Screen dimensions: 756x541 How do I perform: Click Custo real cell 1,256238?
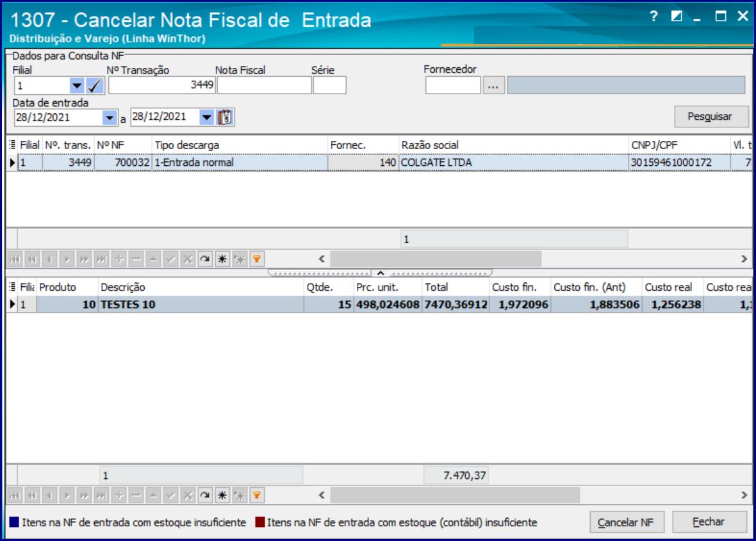(x=673, y=305)
